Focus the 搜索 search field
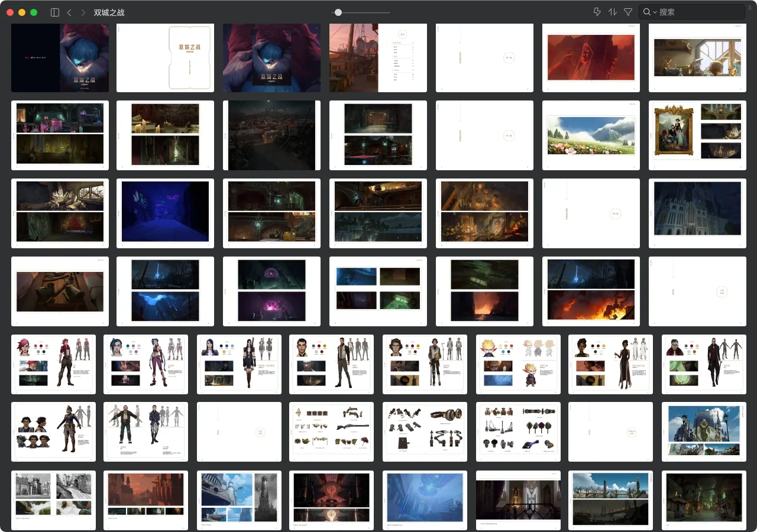 point(692,12)
